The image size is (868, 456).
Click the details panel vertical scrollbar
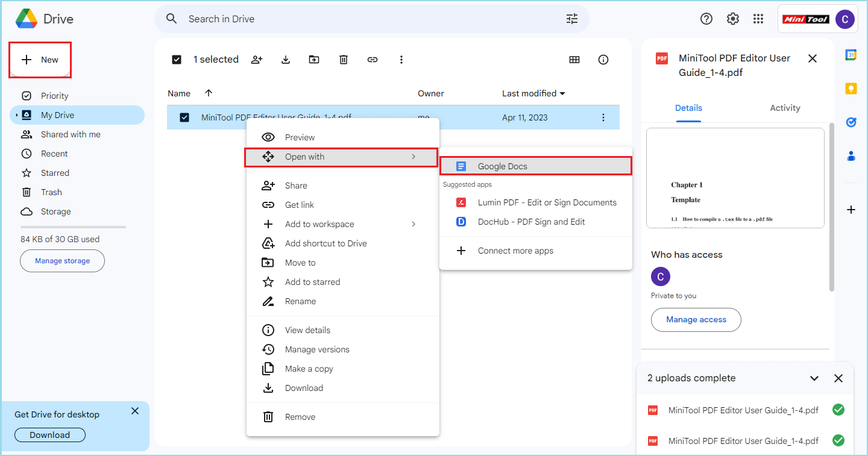pos(832,207)
